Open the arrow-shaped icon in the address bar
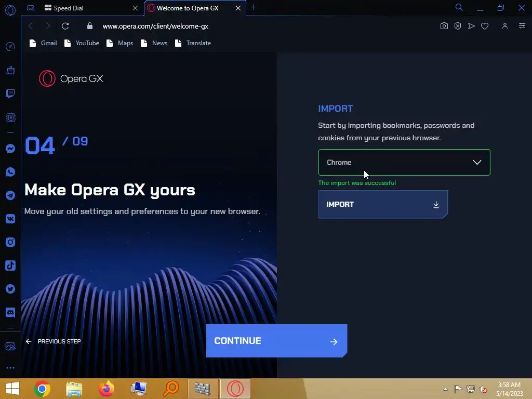 point(471,26)
